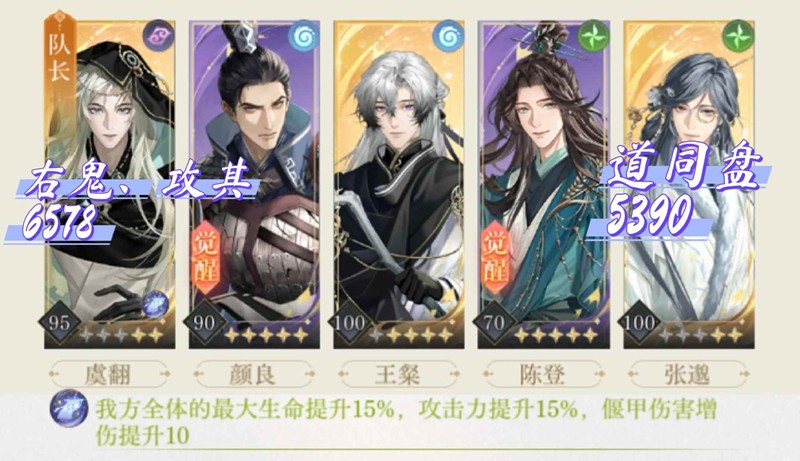Open the 王粲 character portrait
The image size is (800, 461).
398,185
